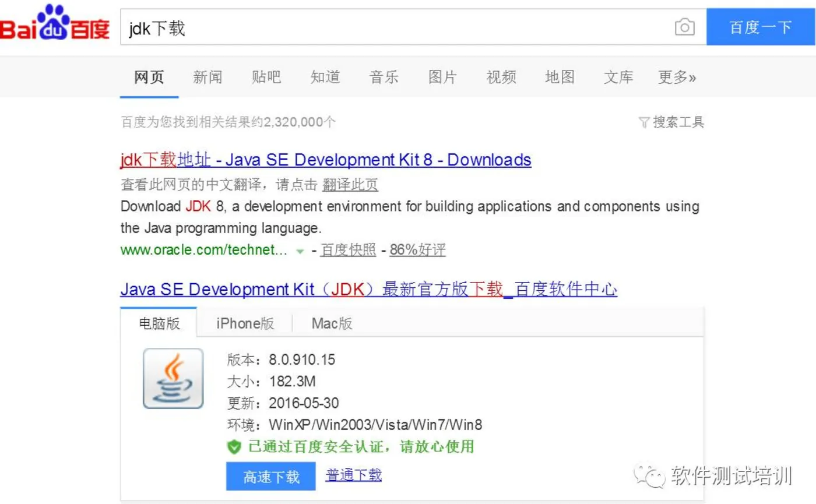Click the 普通下载 link
The image size is (816, 504).
coord(354,475)
